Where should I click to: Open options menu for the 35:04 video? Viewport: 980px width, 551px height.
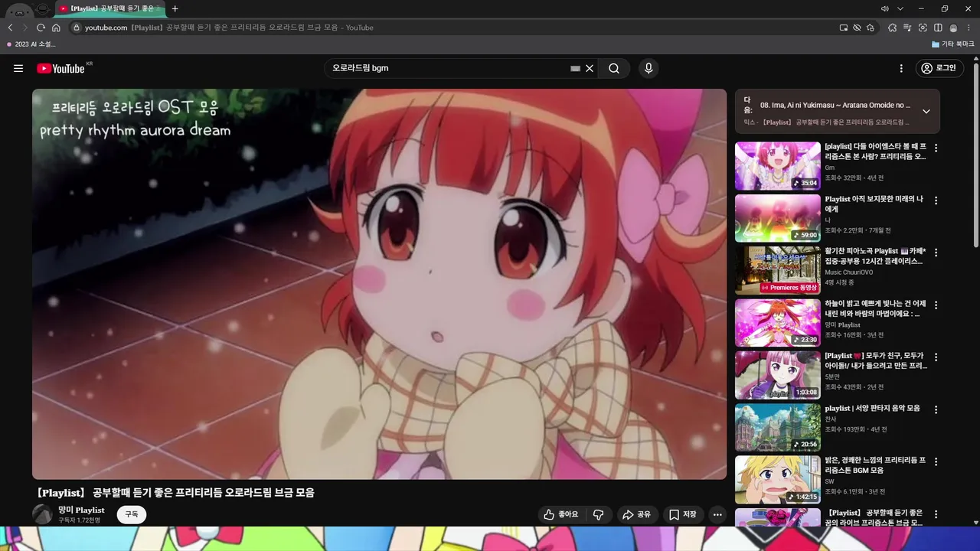(936, 148)
